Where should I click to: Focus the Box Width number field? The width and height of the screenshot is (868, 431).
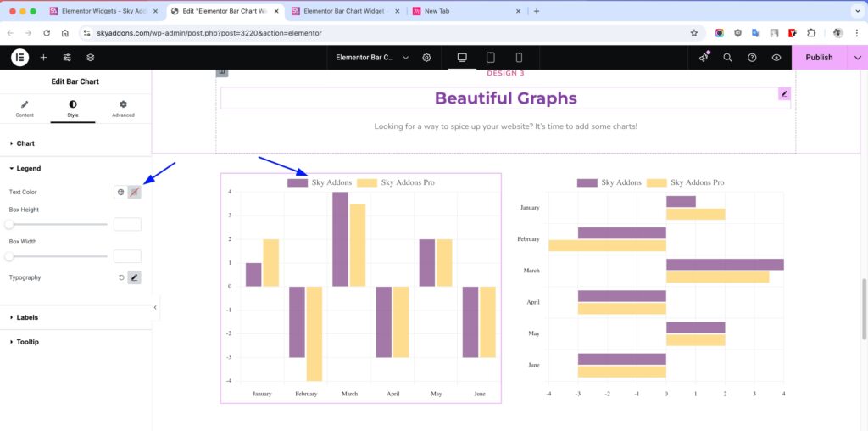click(x=127, y=256)
